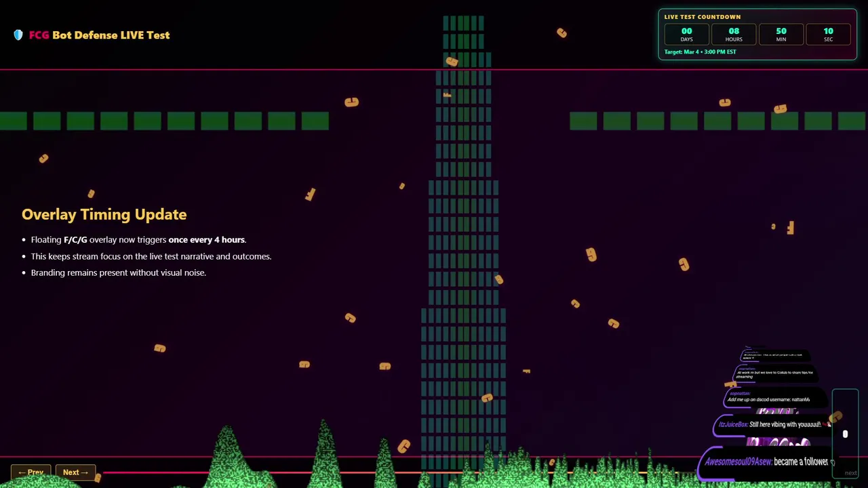
Task: Click the small 'next' label in side panel
Action: tap(851, 473)
